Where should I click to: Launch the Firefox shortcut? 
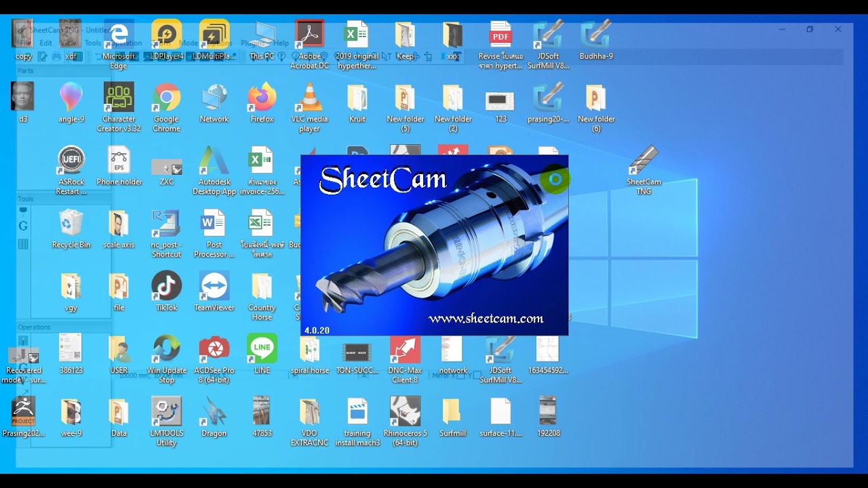click(x=262, y=103)
